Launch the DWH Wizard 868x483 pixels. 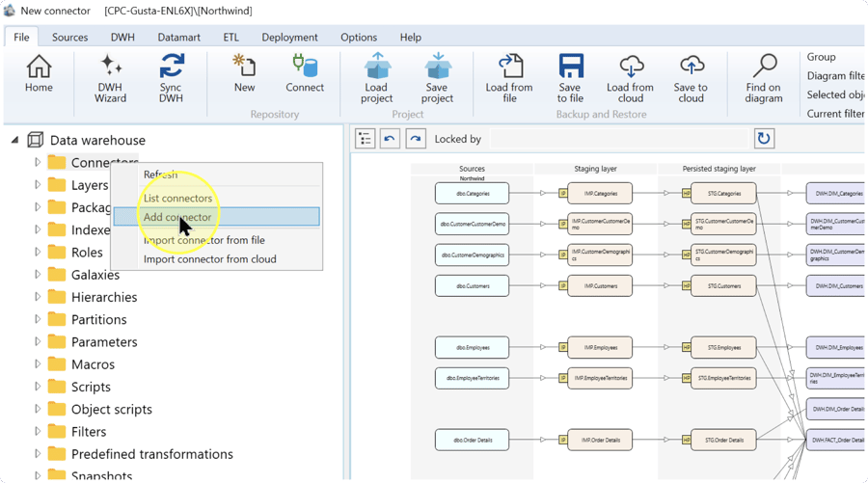pyautogui.click(x=111, y=67)
